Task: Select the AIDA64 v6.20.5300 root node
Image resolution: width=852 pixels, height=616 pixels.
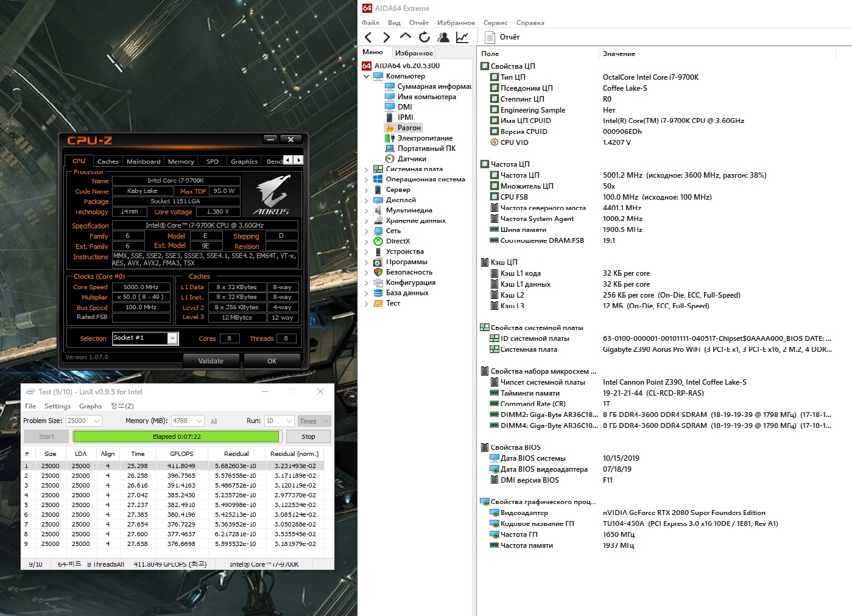Action: pyautogui.click(x=401, y=66)
